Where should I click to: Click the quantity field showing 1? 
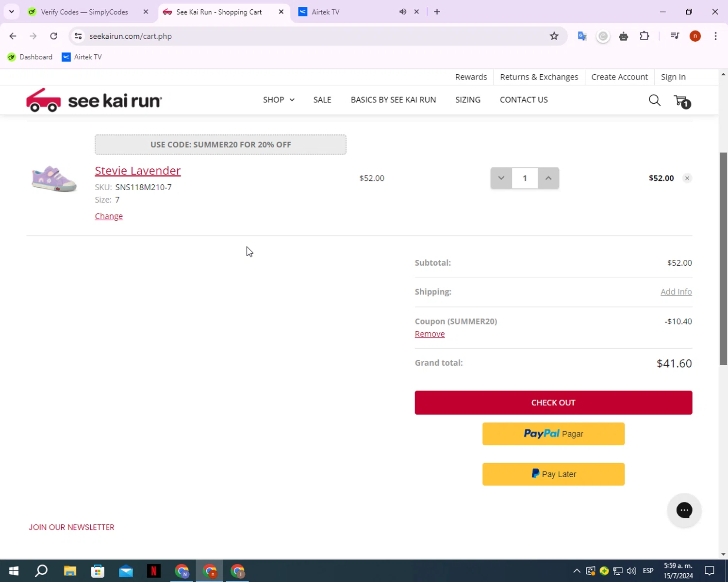pos(525,178)
